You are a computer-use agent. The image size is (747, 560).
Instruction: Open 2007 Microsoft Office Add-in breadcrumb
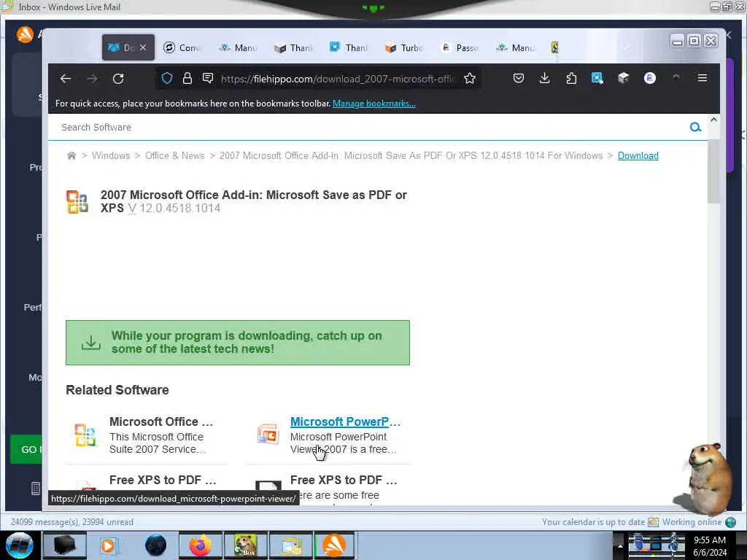tap(411, 156)
